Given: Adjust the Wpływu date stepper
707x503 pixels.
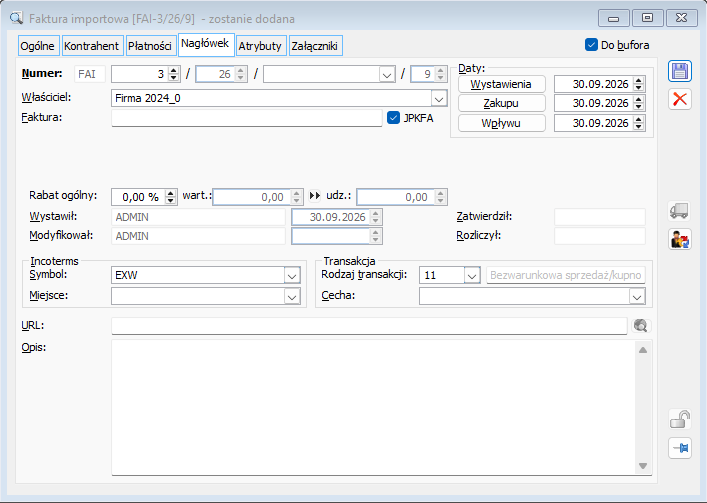Looking at the screenshot, I should [x=638, y=123].
